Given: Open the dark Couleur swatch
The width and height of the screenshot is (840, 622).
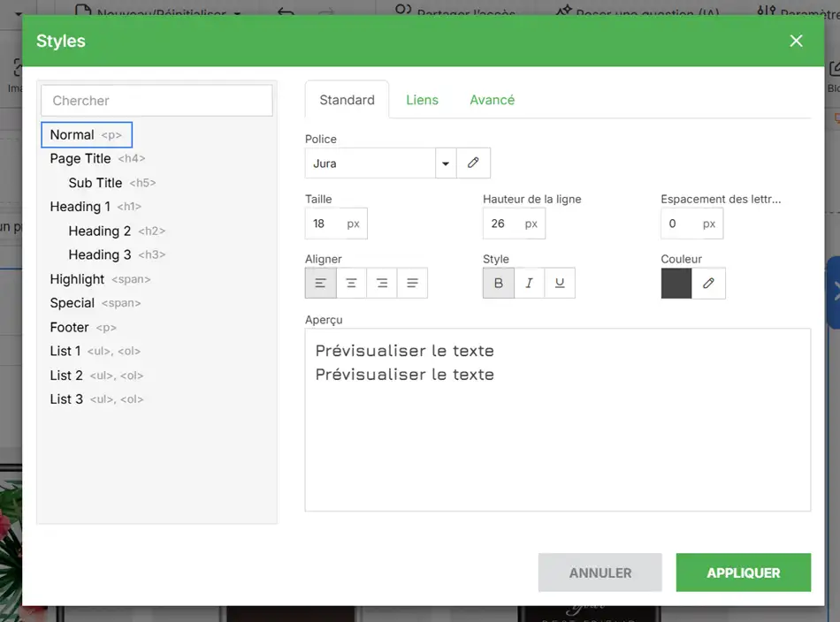Looking at the screenshot, I should (676, 283).
